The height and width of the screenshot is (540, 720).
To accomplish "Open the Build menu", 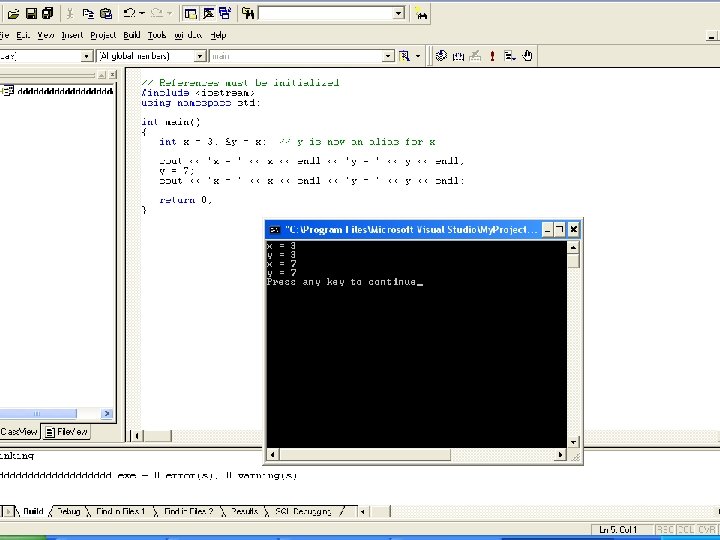I will click(132, 35).
